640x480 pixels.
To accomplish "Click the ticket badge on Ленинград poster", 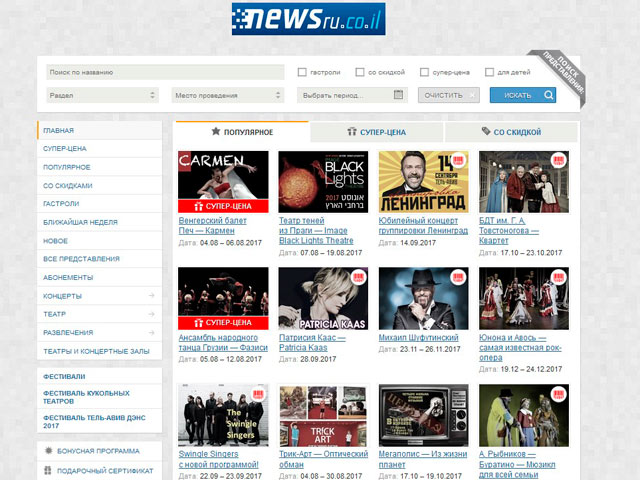I will coord(458,160).
